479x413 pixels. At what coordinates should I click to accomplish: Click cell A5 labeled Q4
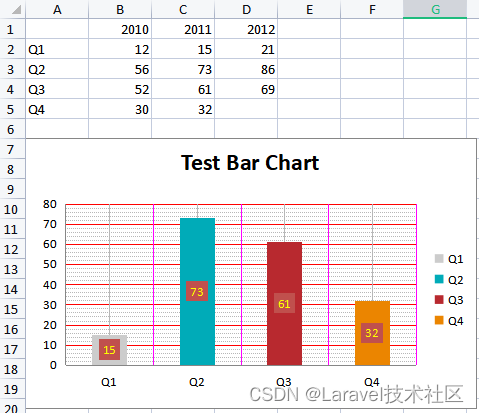[57, 109]
